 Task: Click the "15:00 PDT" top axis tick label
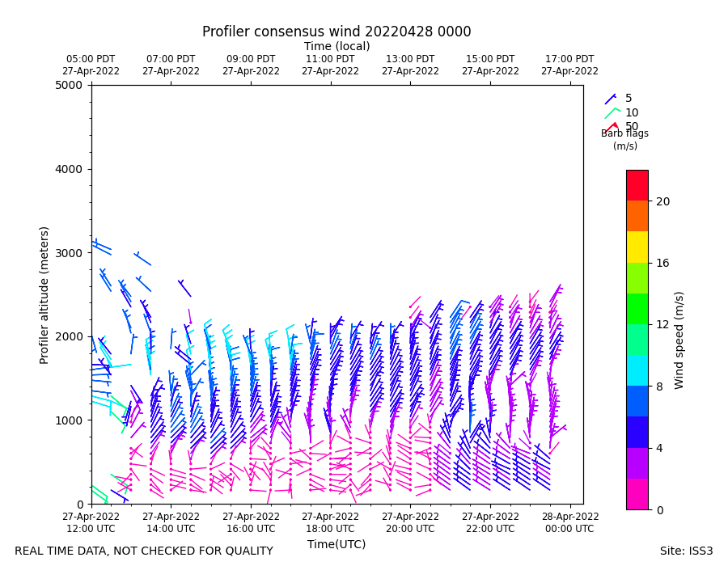click(x=490, y=59)
